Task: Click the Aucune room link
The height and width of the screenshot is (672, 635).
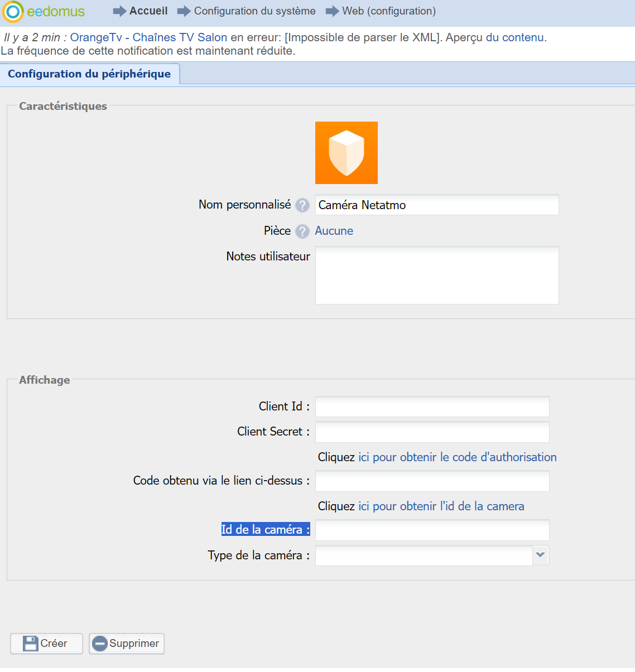Action: [x=334, y=231]
